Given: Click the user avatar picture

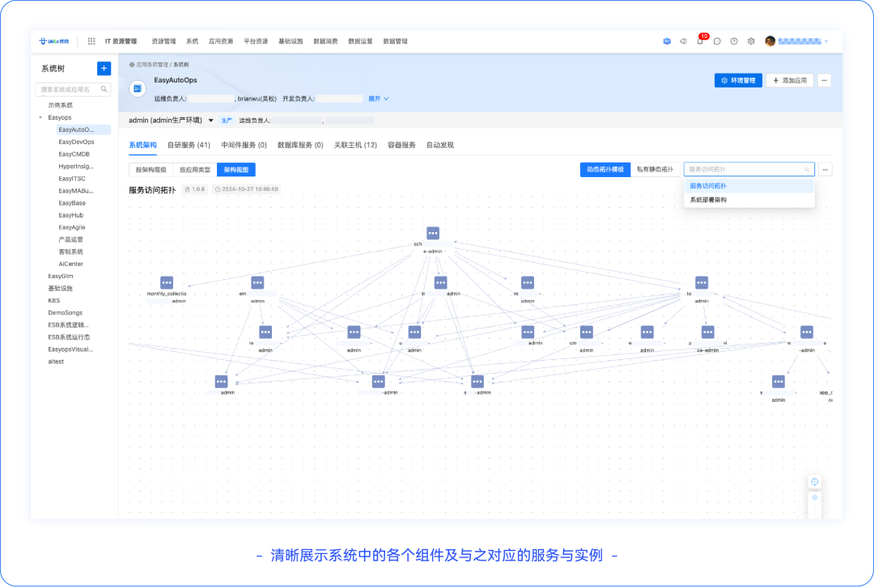Looking at the screenshot, I should coord(770,41).
